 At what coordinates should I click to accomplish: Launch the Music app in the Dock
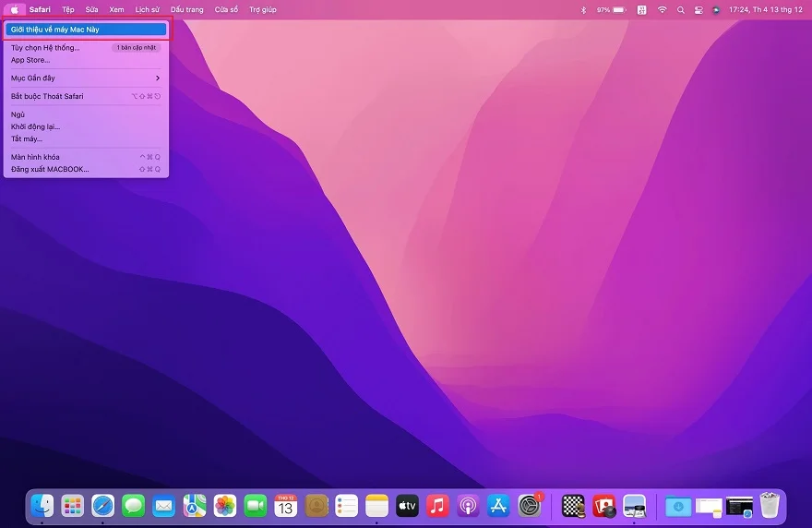pyautogui.click(x=437, y=505)
